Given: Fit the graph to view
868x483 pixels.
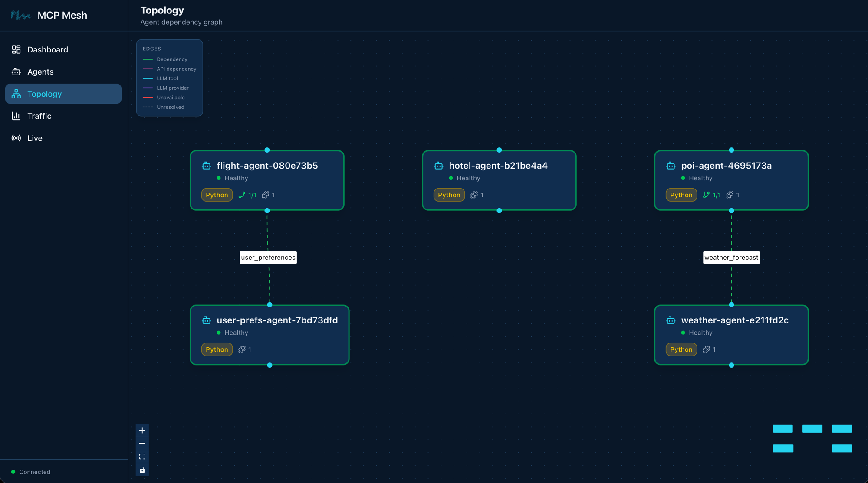Looking at the screenshot, I should 142,456.
